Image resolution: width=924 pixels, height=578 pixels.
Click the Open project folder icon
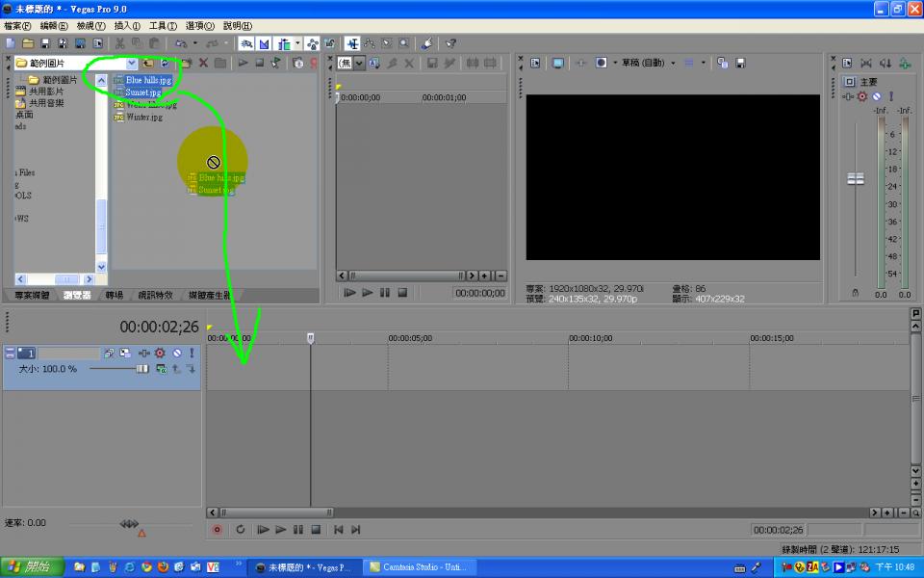[x=28, y=43]
